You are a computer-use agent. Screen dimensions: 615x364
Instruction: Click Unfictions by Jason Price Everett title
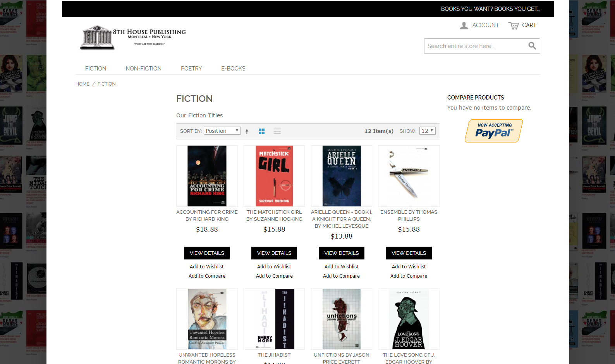(342, 358)
